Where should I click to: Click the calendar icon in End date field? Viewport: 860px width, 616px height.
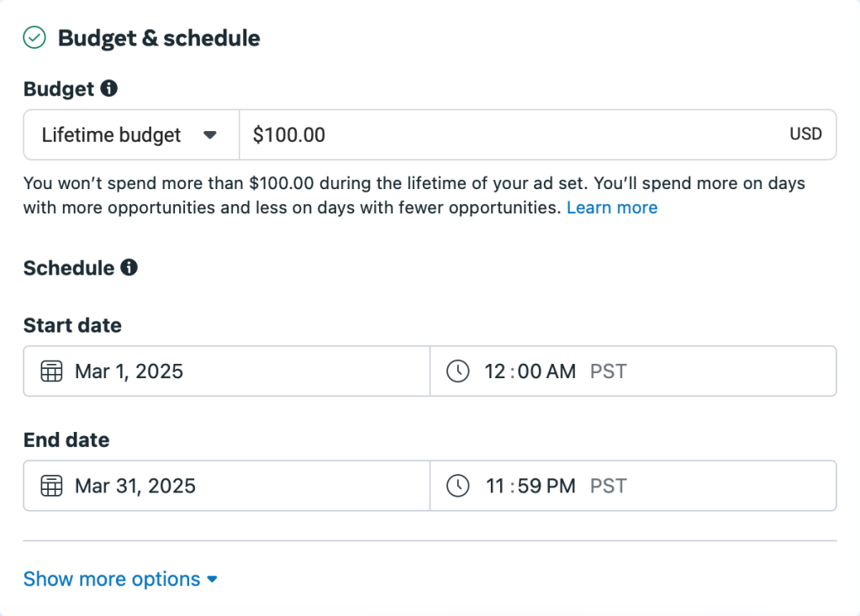click(x=52, y=486)
